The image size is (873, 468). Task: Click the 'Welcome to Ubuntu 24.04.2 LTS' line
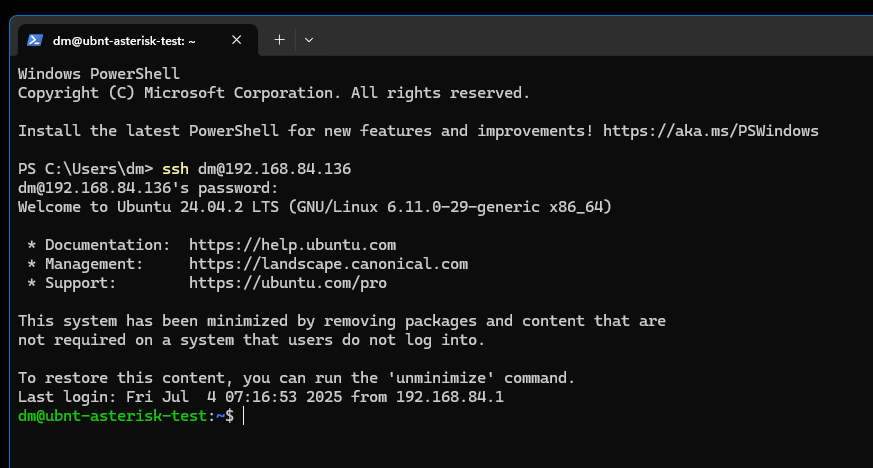click(315, 207)
